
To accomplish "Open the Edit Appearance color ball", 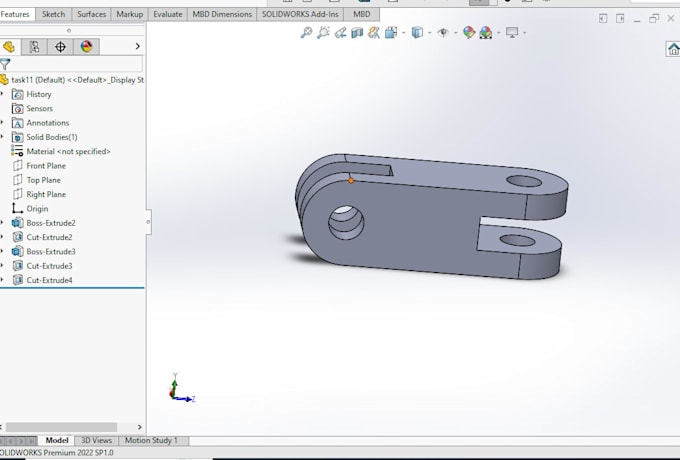I will coord(469,33).
